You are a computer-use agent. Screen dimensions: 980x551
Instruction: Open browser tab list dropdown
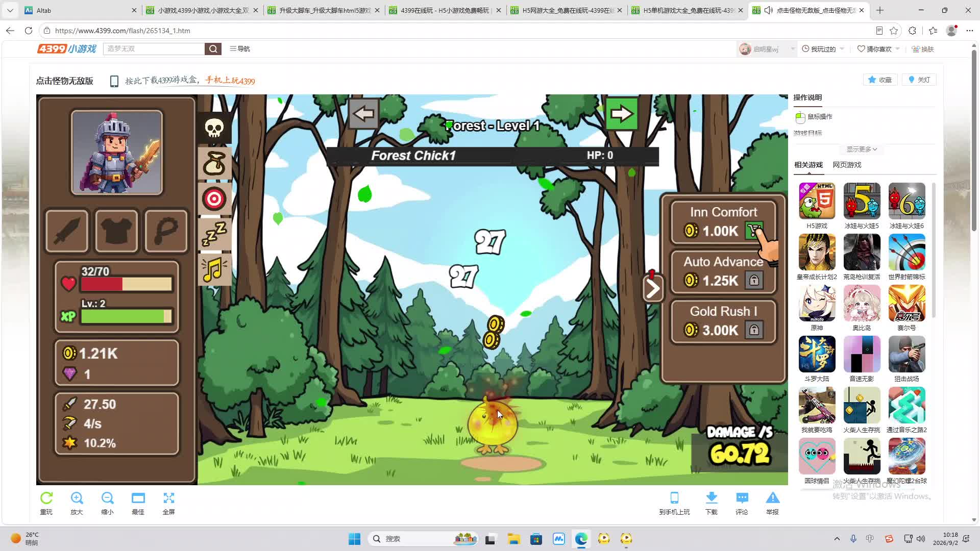pos(10,10)
